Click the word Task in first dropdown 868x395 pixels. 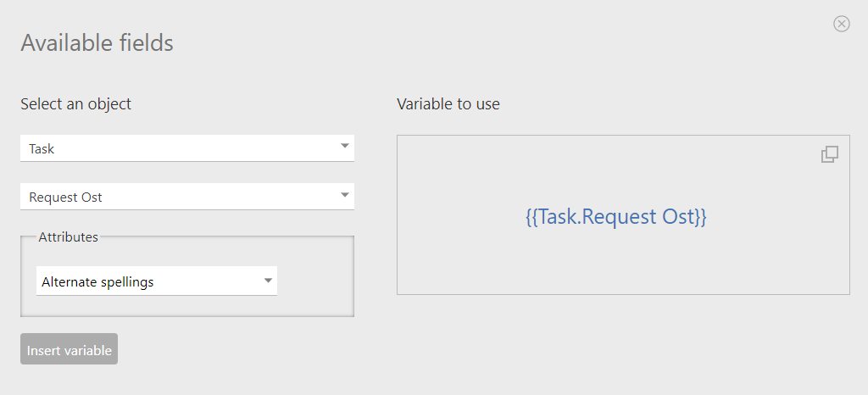[x=42, y=149]
